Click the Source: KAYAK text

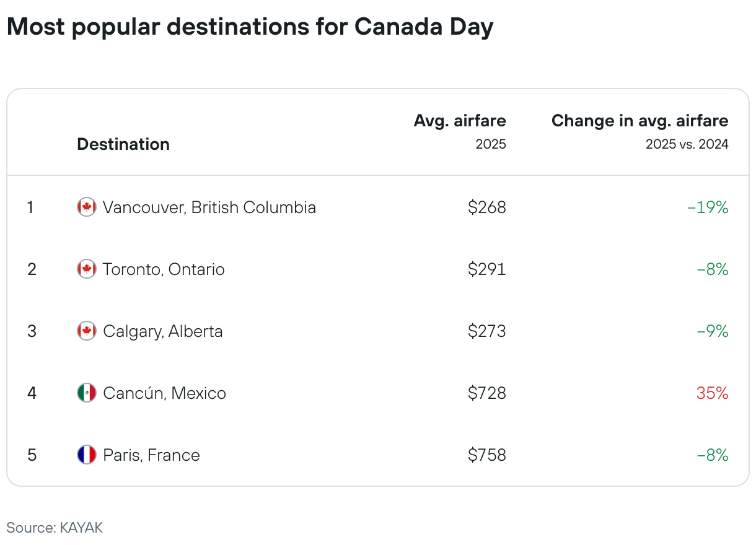pyautogui.click(x=55, y=528)
